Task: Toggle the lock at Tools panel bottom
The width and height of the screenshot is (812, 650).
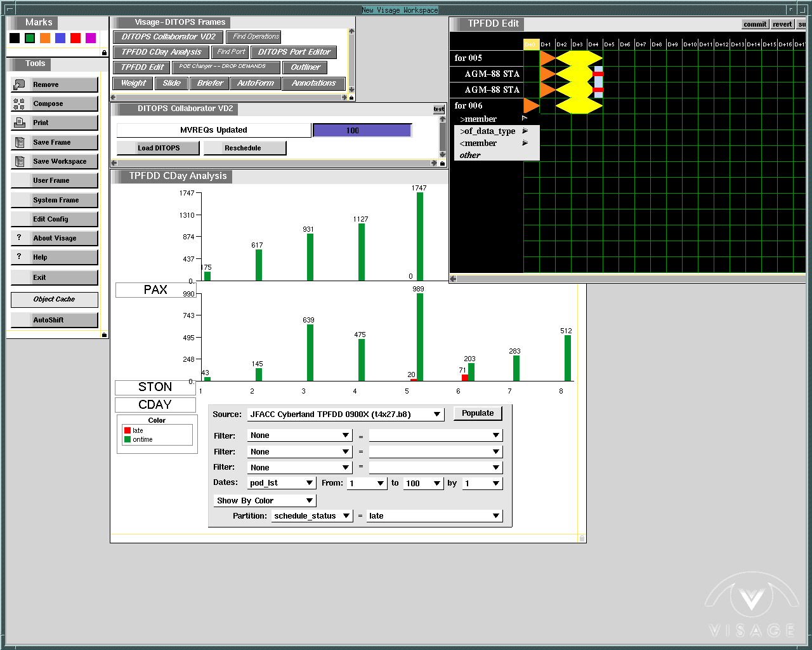Action: pyautogui.click(x=104, y=335)
